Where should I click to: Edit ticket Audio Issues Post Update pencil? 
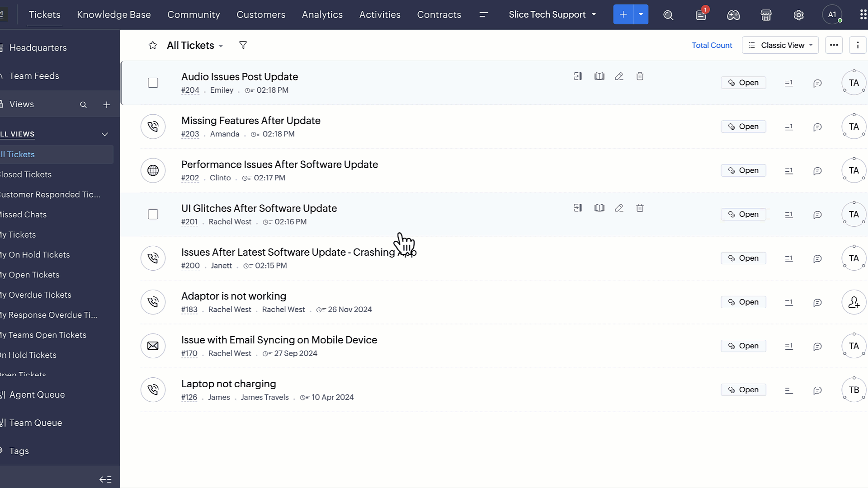point(619,76)
